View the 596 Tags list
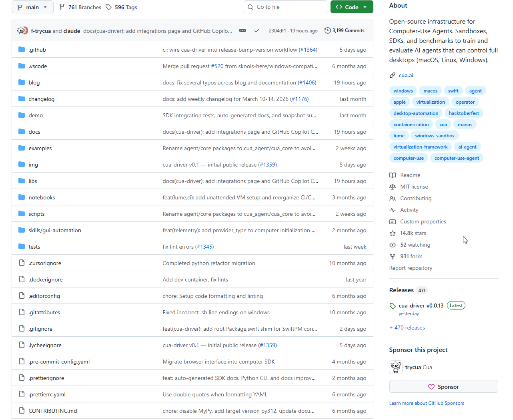Screen dimensions: 513x420 tap(121, 7)
